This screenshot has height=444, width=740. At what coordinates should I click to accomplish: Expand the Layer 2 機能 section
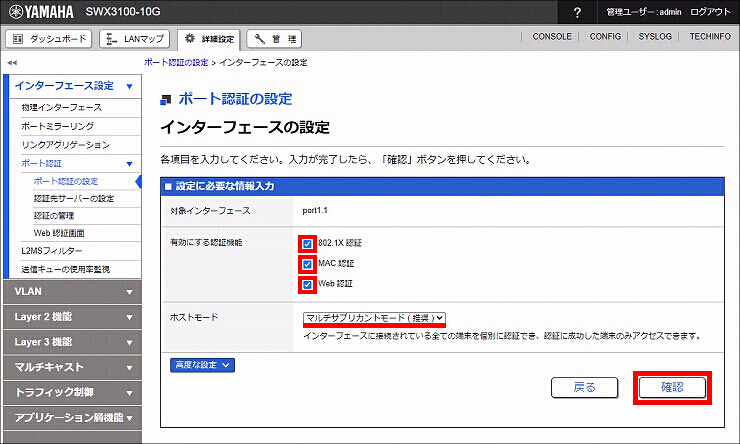(72, 317)
